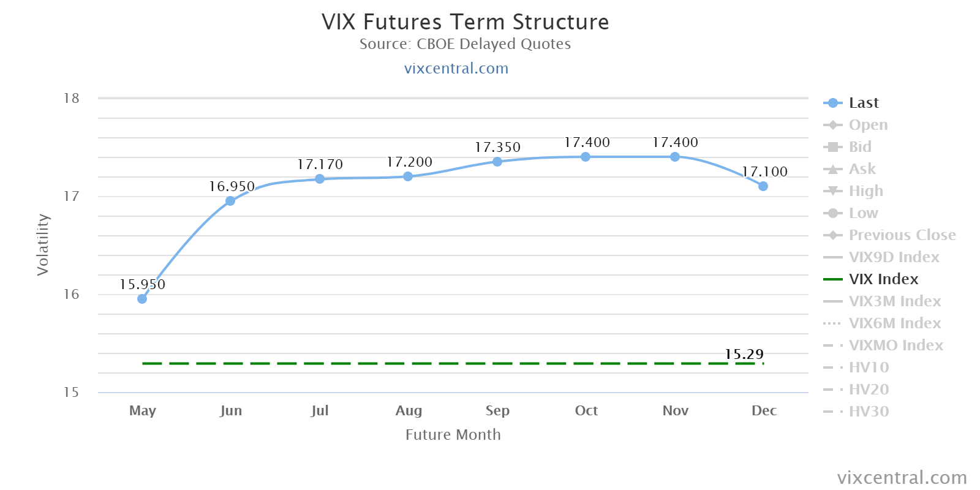Show the VIXMO Index series
The height and width of the screenshot is (490, 980).
(x=895, y=345)
